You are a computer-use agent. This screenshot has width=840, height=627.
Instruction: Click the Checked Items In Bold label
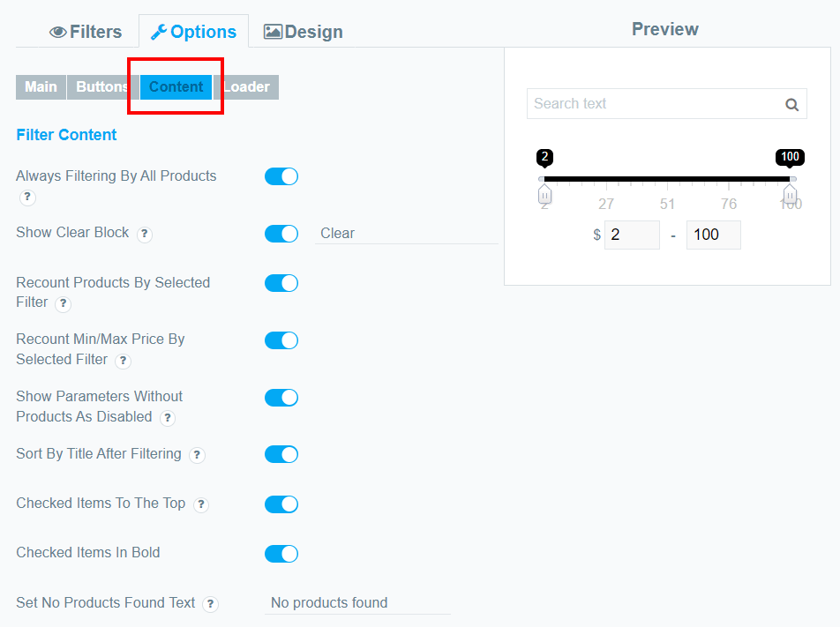click(88, 553)
